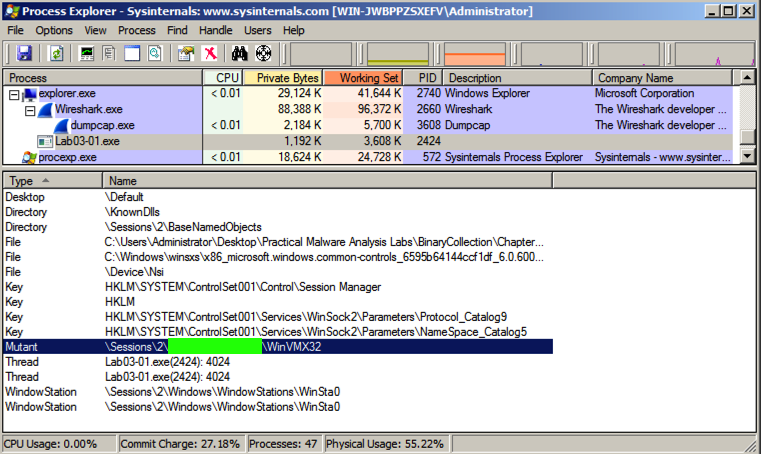Click the Save toolbar icon
The image size is (761, 454).
click(x=24, y=53)
